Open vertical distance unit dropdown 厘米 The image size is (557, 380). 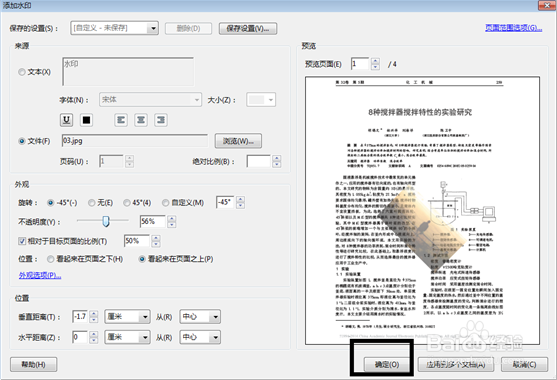point(128,316)
